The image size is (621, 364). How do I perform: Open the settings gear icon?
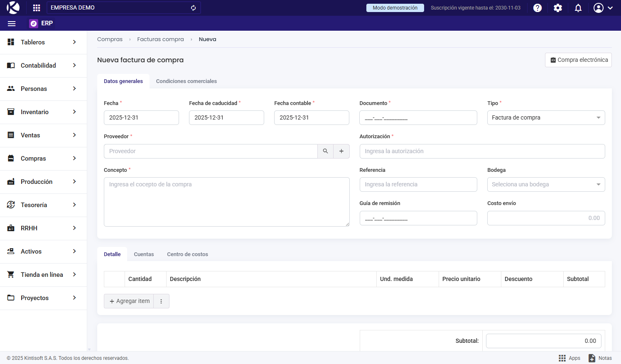pyautogui.click(x=558, y=8)
